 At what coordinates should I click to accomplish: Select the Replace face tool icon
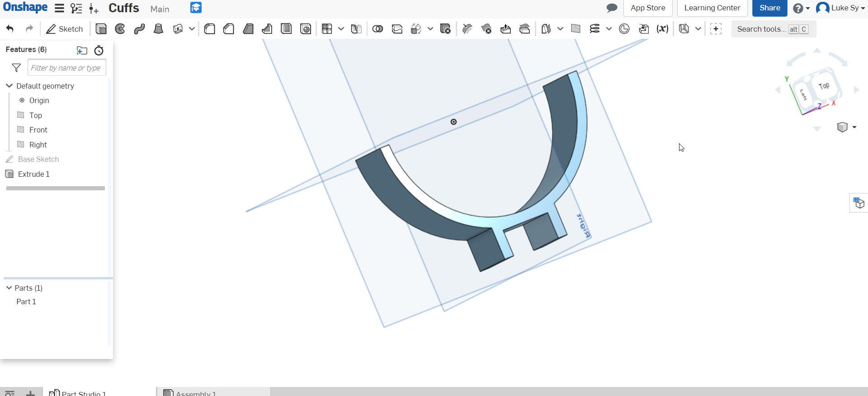point(525,29)
